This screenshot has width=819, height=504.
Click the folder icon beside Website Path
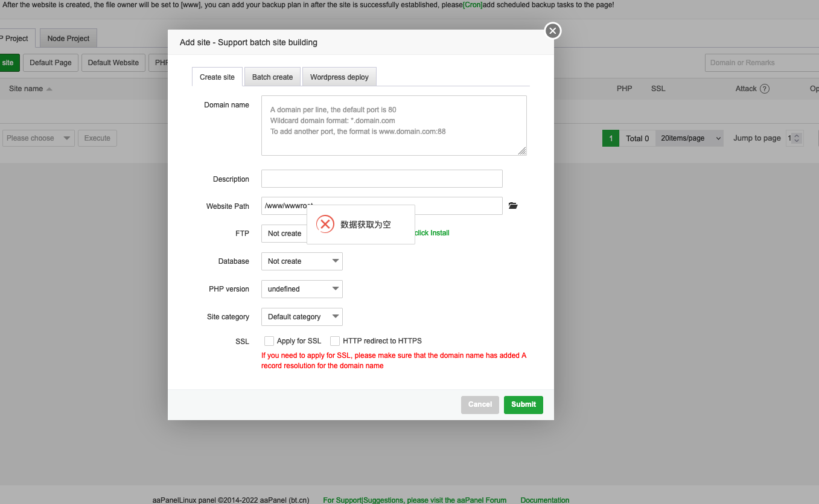click(x=513, y=206)
